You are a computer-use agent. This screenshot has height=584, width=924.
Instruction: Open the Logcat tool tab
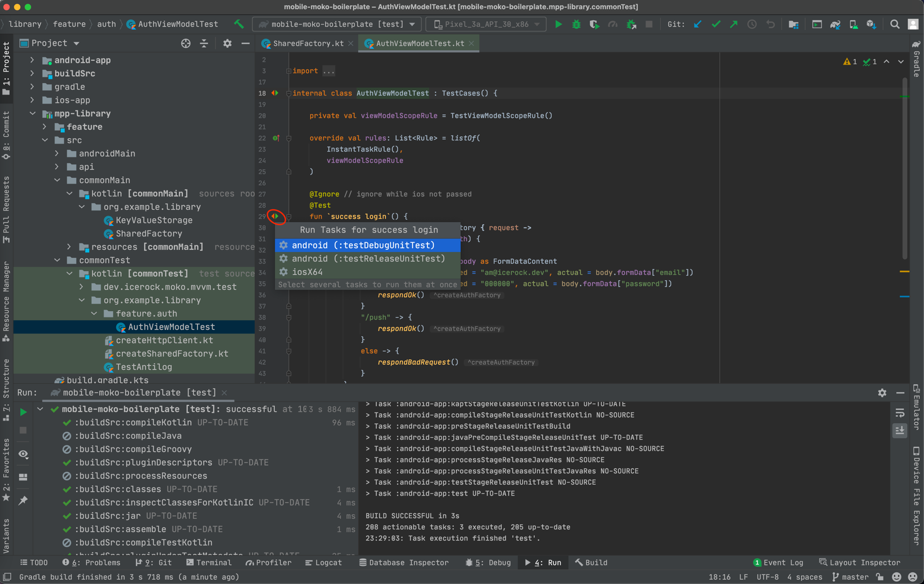(x=323, y=563)
